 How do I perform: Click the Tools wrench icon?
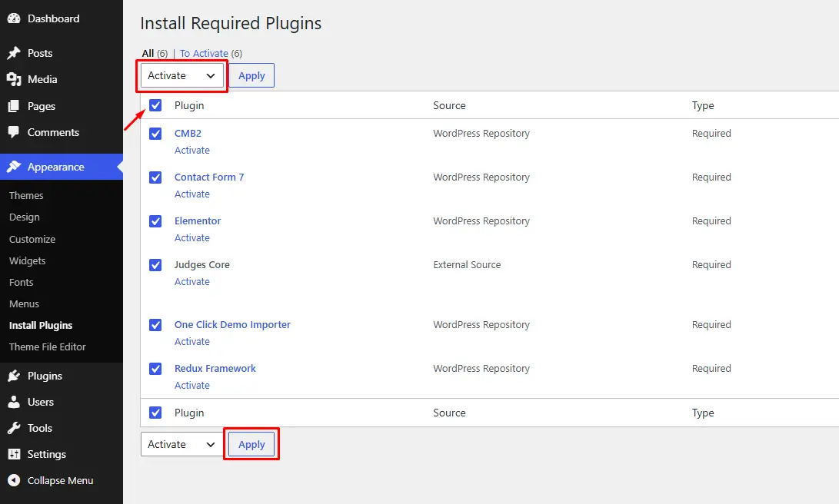14,428
